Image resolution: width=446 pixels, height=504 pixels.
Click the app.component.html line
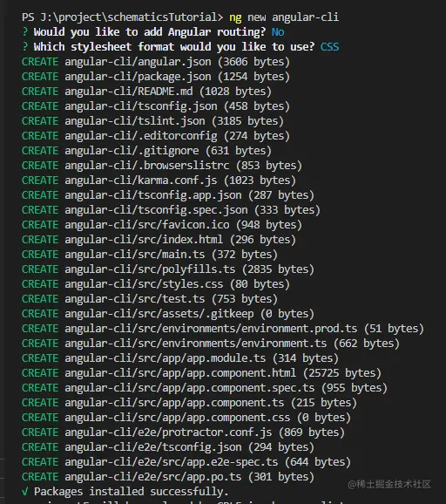pos(201,372)
